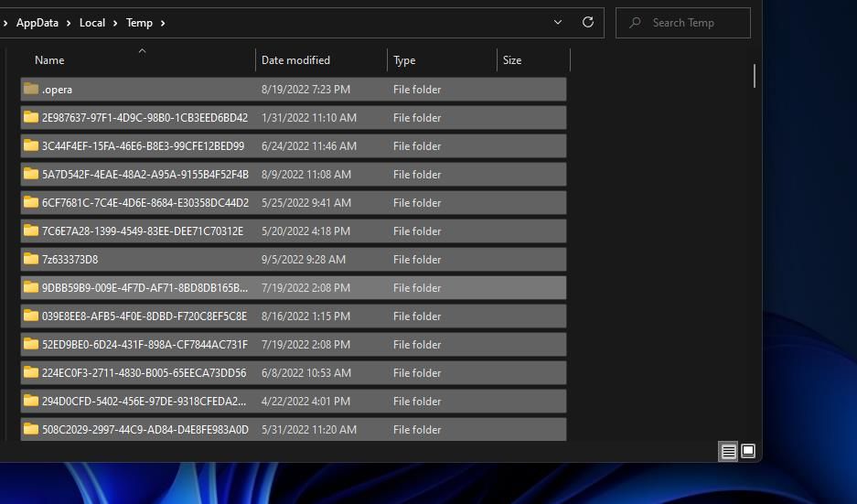This screenshot has height=504, width=857.
Task: Select folder name 294D0CFD-5402-456E-97DE-9318CFEDA2...
Action: point(145,402)
